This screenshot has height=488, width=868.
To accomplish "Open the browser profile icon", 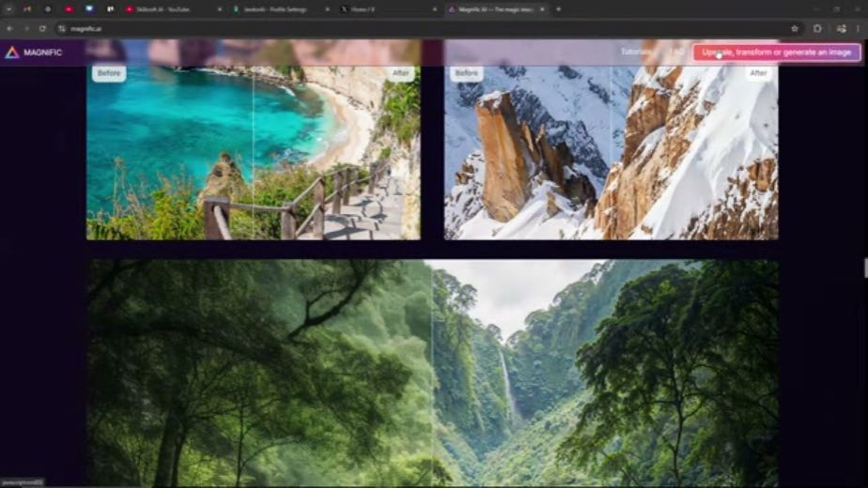I will 842,29.
